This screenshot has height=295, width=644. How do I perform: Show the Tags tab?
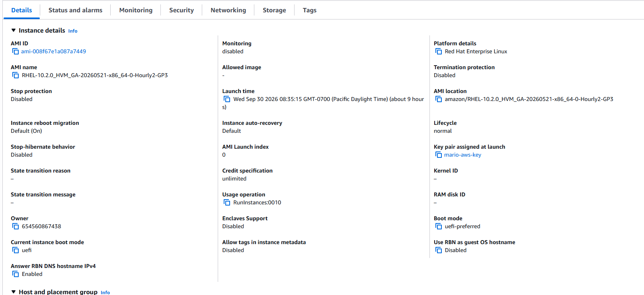coord(310,10)
